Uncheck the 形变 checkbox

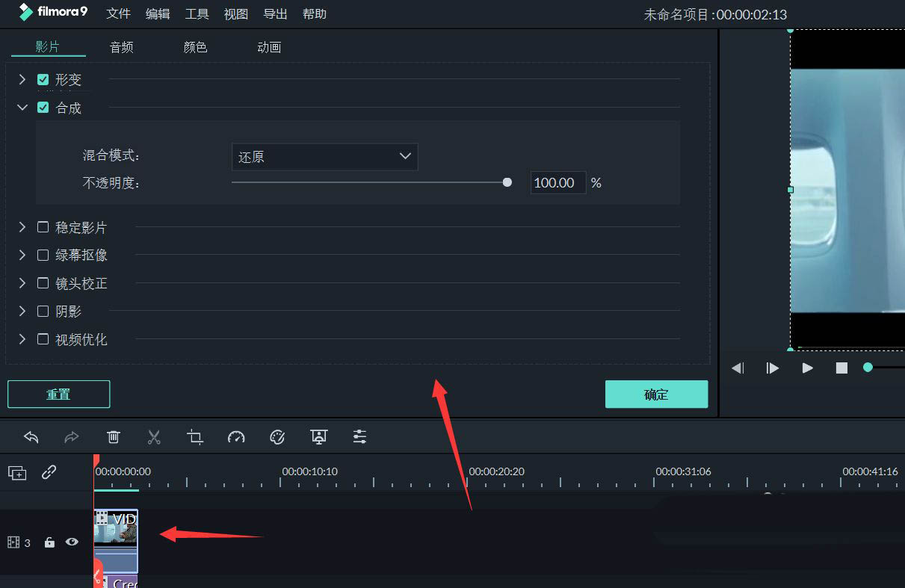click(43, 79)
